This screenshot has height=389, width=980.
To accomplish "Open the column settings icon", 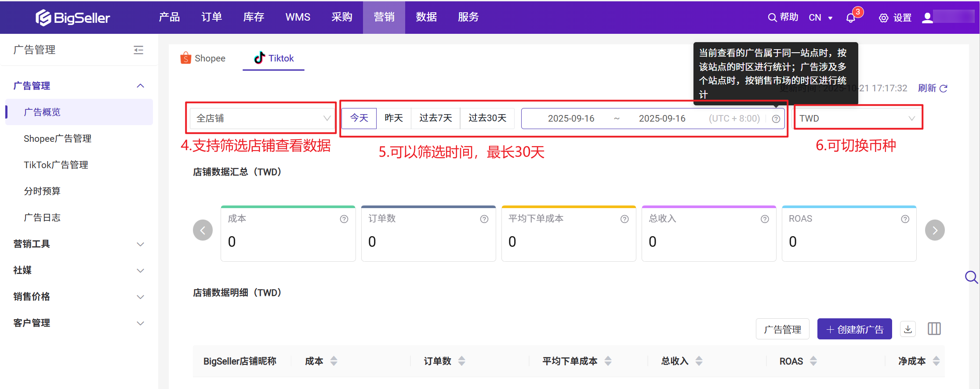I will pos(934,329).
